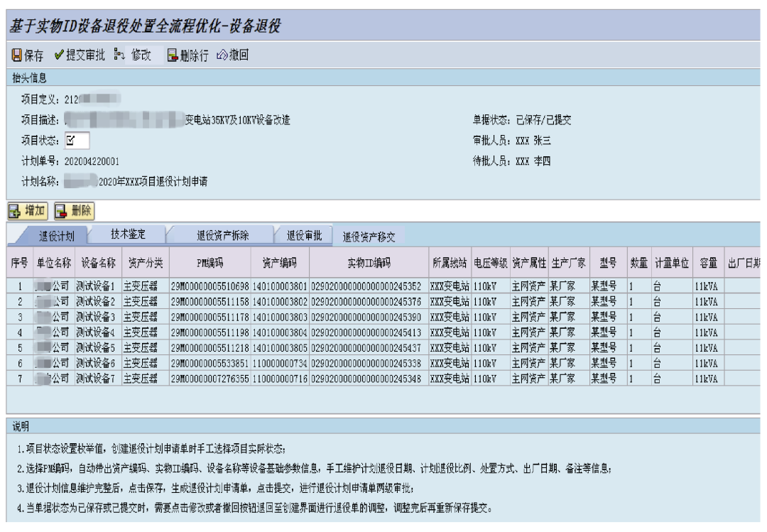Switch to the 技术鉴定 tab
Image resolution: width=767 pixels, height=532 pixels.
click(128, 234)
